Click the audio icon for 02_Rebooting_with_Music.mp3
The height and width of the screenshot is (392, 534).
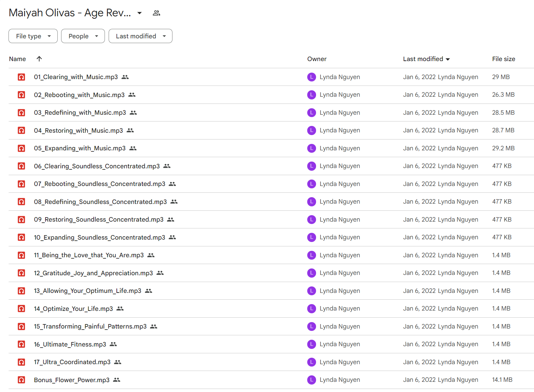pyautogui.click(x=21, y=95)
